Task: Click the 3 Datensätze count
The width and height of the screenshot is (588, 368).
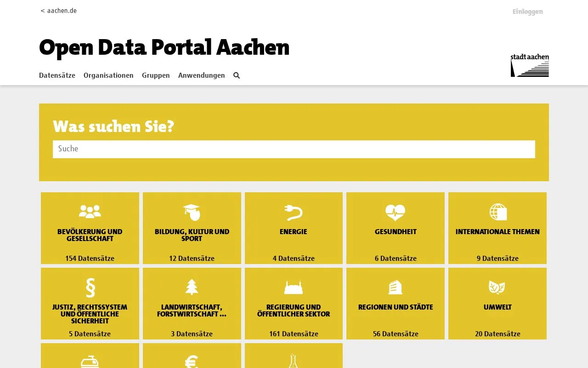Action: [192, 334]
